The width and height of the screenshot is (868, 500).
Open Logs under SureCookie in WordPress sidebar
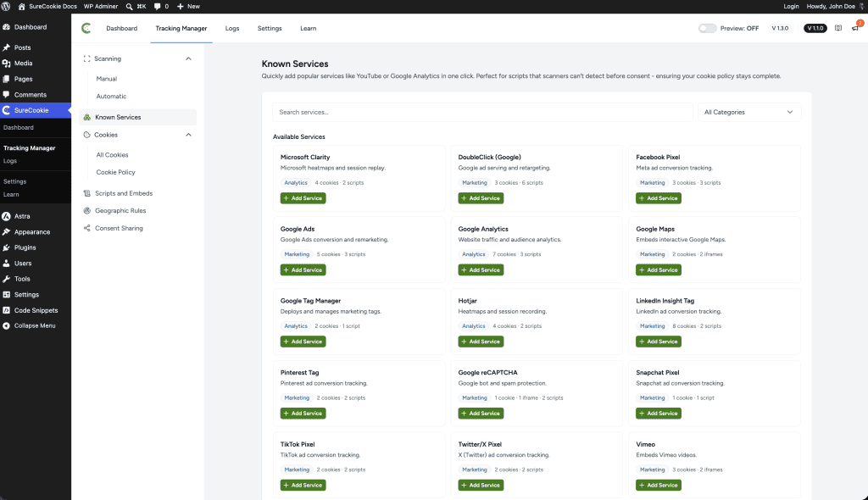[x=10, y=161]
